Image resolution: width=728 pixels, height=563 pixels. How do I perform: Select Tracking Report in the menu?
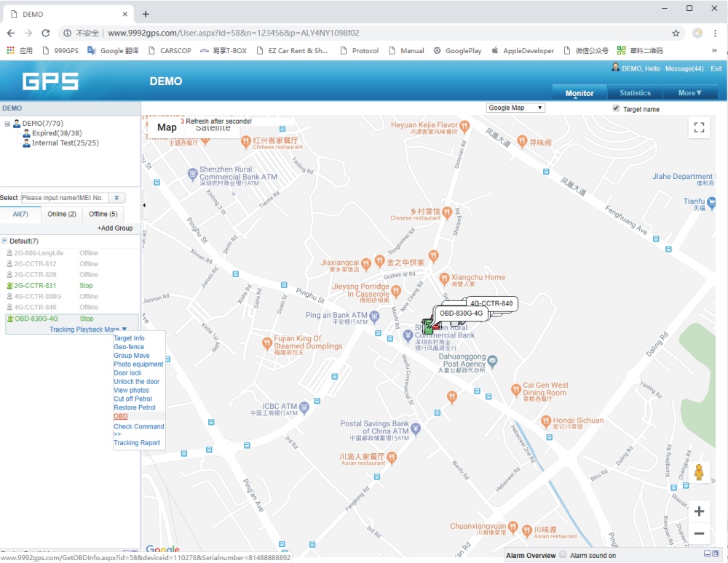coord(137,443)
